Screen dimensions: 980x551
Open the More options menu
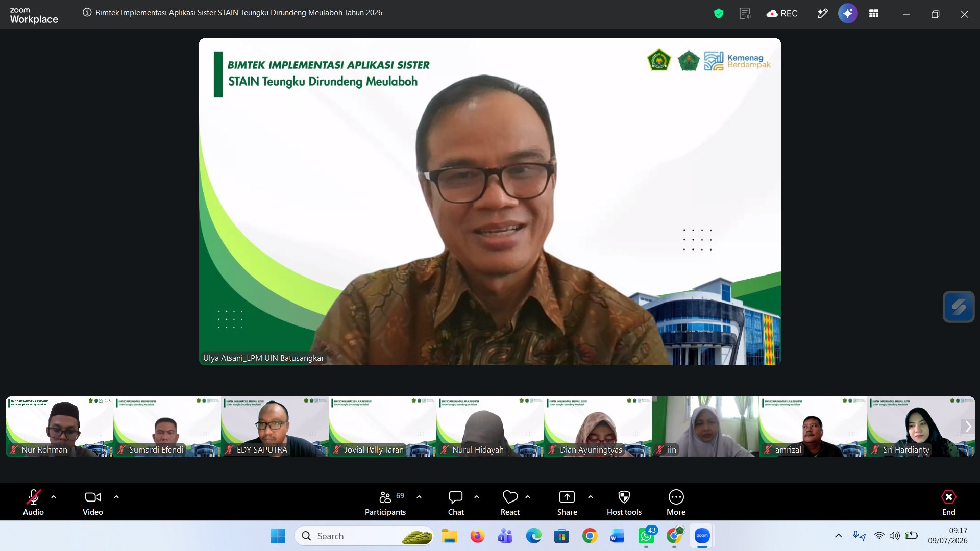click(x=676, y=502)
